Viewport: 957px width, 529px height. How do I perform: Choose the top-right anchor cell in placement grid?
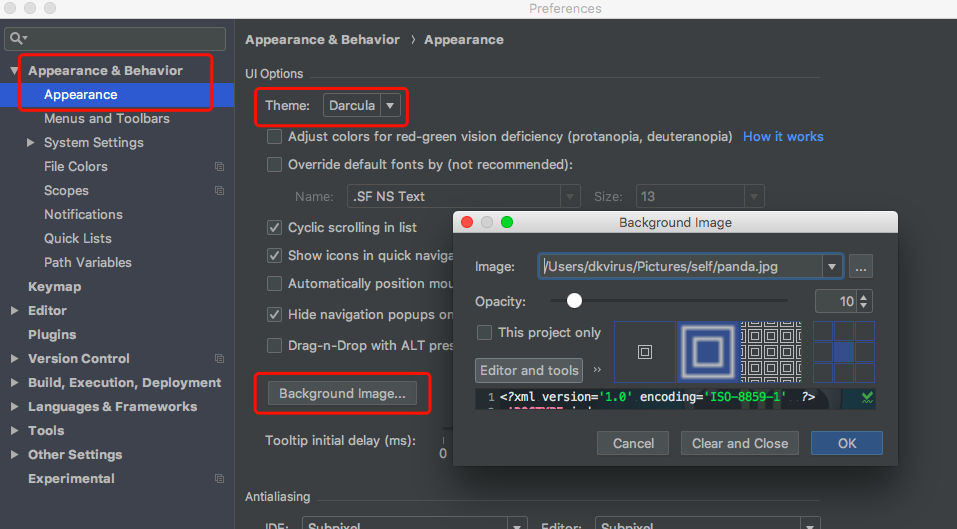tap(865, 331)
